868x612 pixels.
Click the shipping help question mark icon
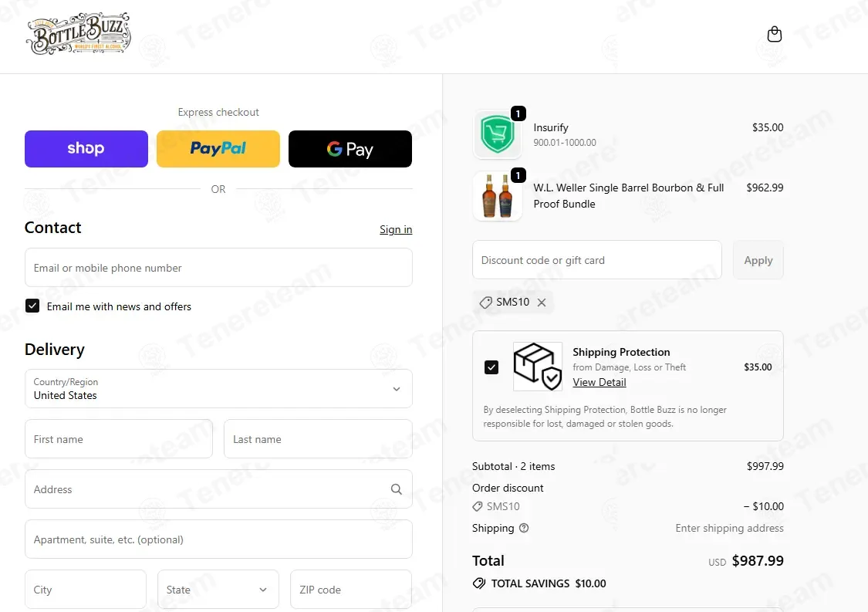[524, 528]
